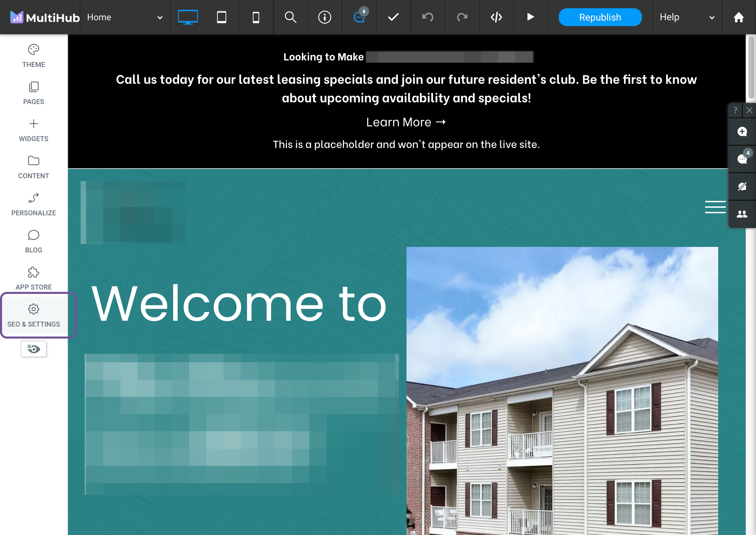This screenshot has width=756, height=535.
Task: Select the leasing specials banner paragraph
Action: pyautogui.click(x=406, y=89)
